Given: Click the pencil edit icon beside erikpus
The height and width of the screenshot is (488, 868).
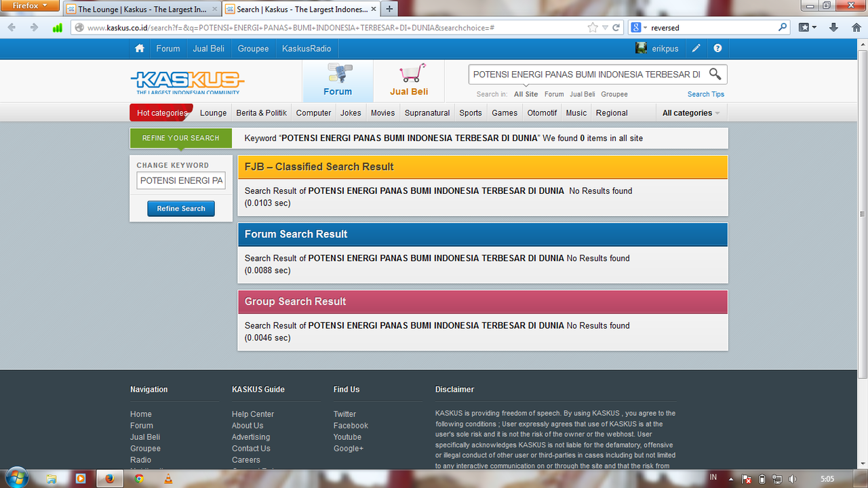Looking at the screenshot, I should click(x=696, y=48).
